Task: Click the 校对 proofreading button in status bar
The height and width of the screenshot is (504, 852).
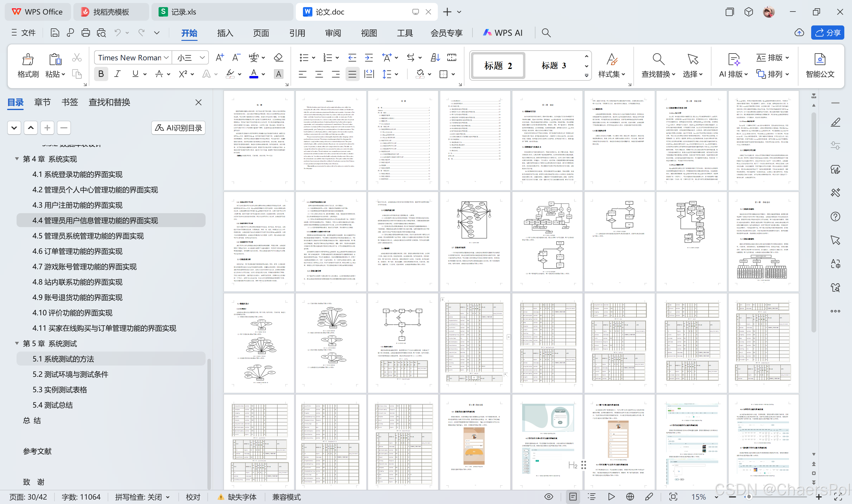Action: (x=193, y=497)
